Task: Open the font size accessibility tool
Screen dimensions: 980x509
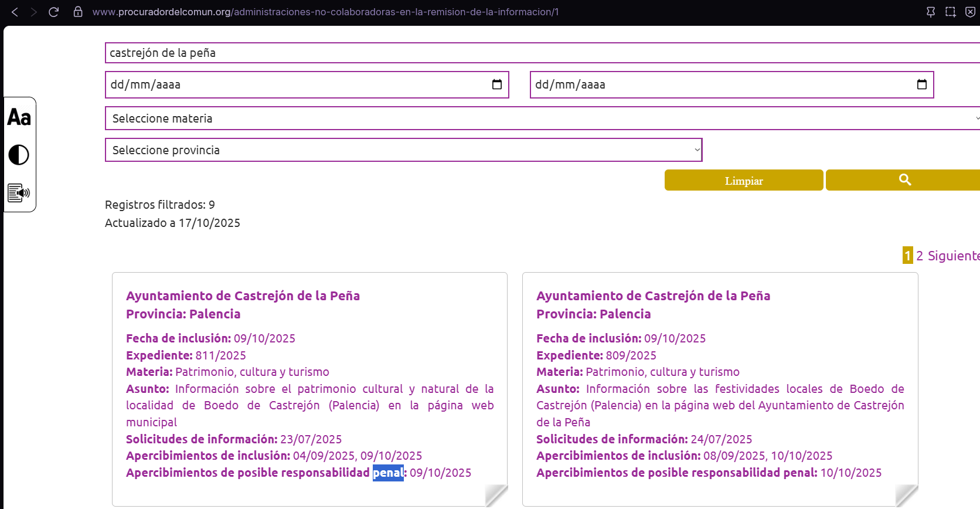Action: click(x=19, y=117)
